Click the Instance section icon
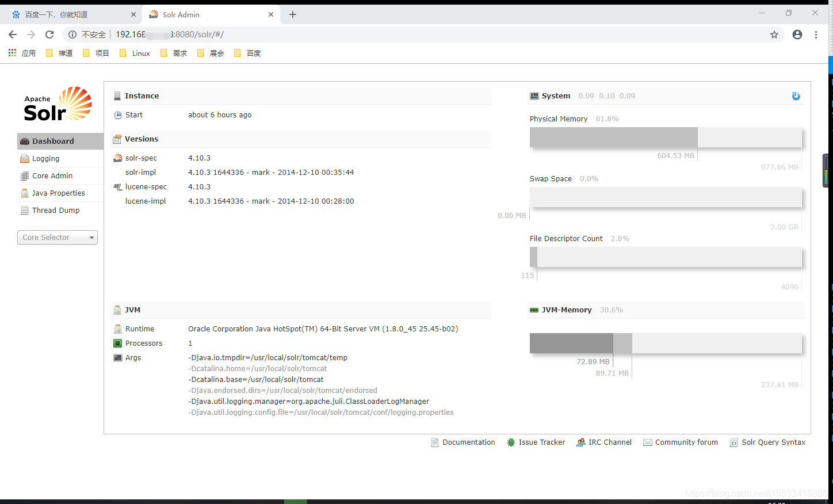The image size is (833, 504). coord(117,96)
